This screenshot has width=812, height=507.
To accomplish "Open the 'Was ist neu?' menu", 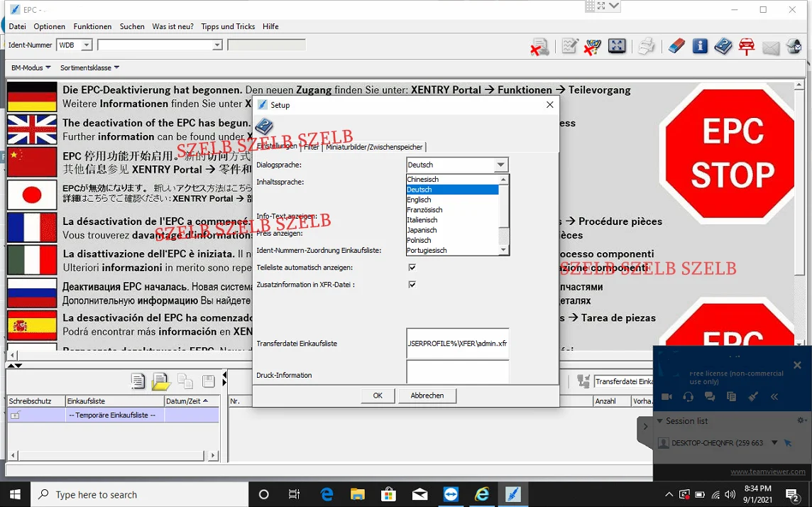I will (x=173, y=26).
